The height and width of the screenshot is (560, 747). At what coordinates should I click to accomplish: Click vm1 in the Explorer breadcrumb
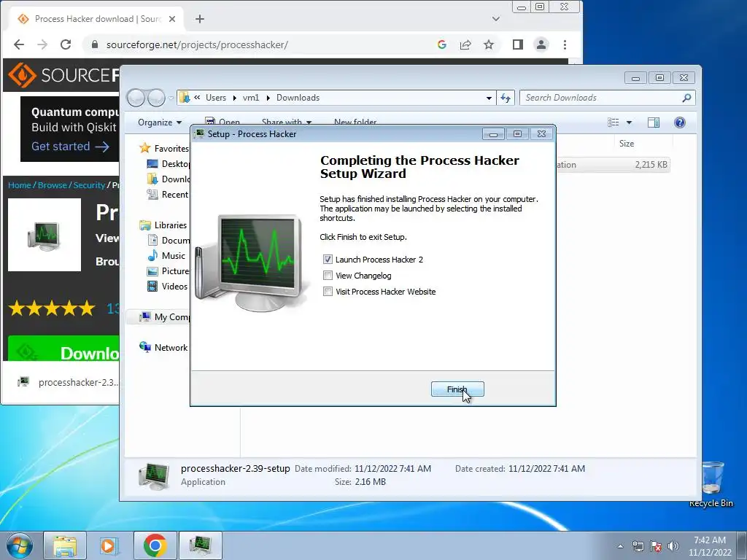coord(251,98)
